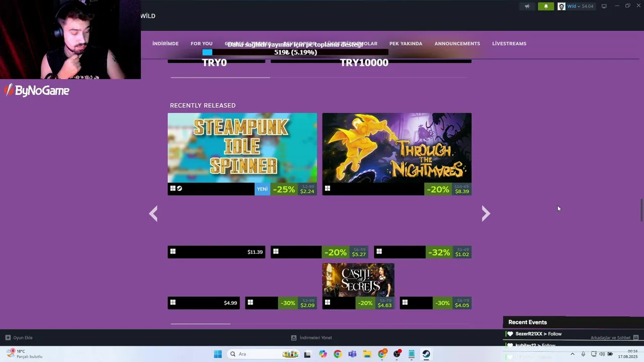Open the Windows Start menu

[x=218, y=354]
